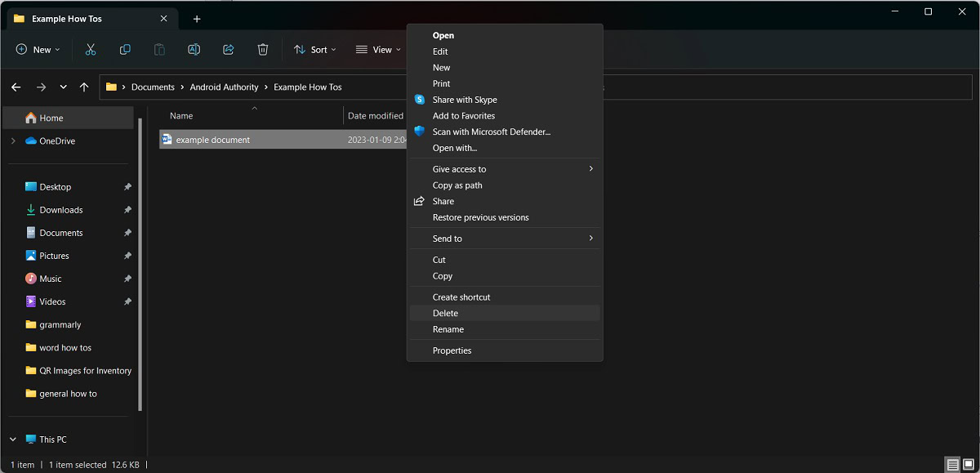
Task: Open the New dropdown in toolbar
Action: pyautogui.click(x=38, y=50)
